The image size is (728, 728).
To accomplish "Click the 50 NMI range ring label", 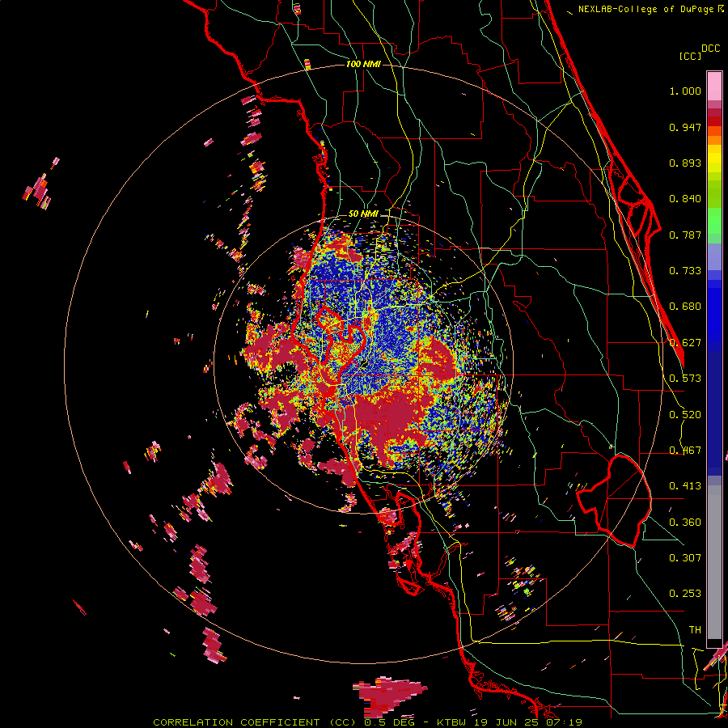I will [x=363, y=214].
